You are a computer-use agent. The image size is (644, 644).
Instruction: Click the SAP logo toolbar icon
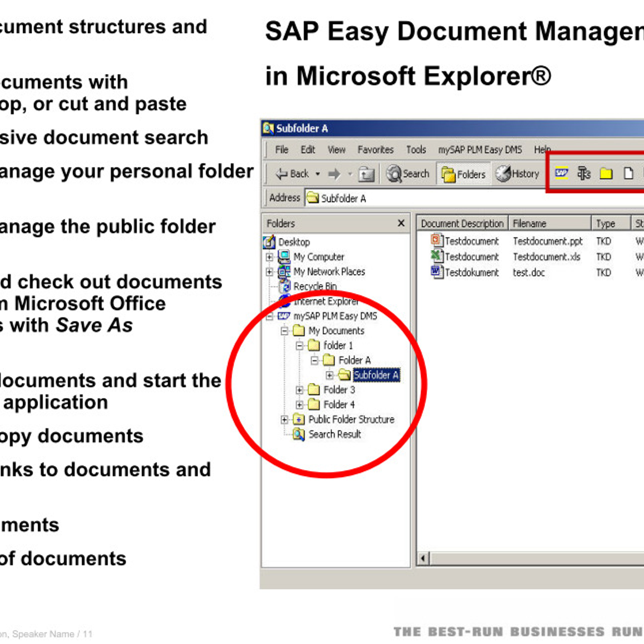pos(561,173)
